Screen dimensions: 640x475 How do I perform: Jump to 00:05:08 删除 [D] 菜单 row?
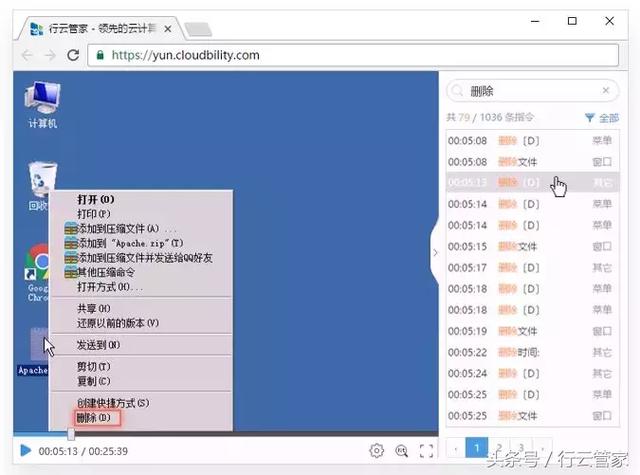pos(532,141)
